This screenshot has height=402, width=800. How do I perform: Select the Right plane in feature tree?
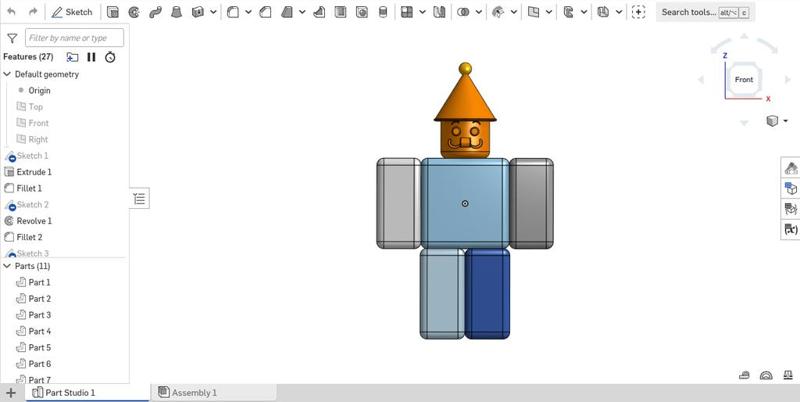click(x=38, y=139)
